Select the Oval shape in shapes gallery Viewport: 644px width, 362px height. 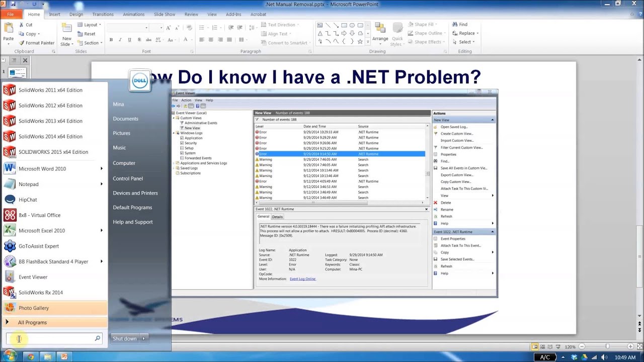pos(352,25)
